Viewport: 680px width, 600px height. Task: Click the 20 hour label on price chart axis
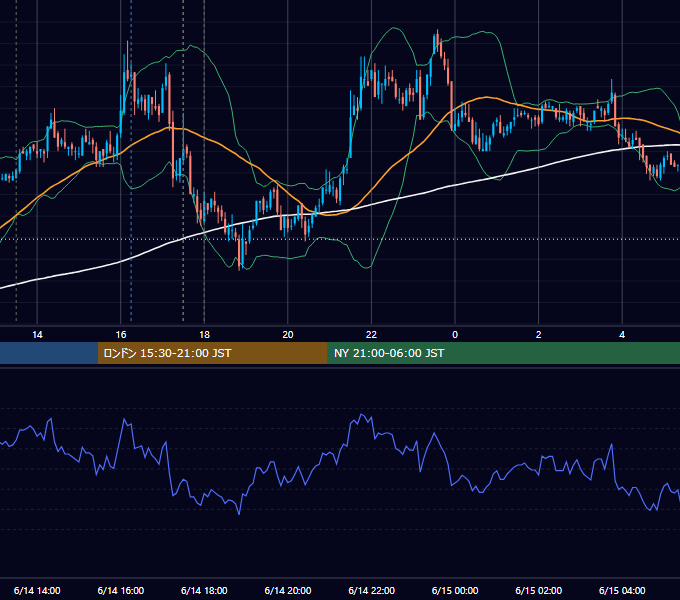click(288, 335)
